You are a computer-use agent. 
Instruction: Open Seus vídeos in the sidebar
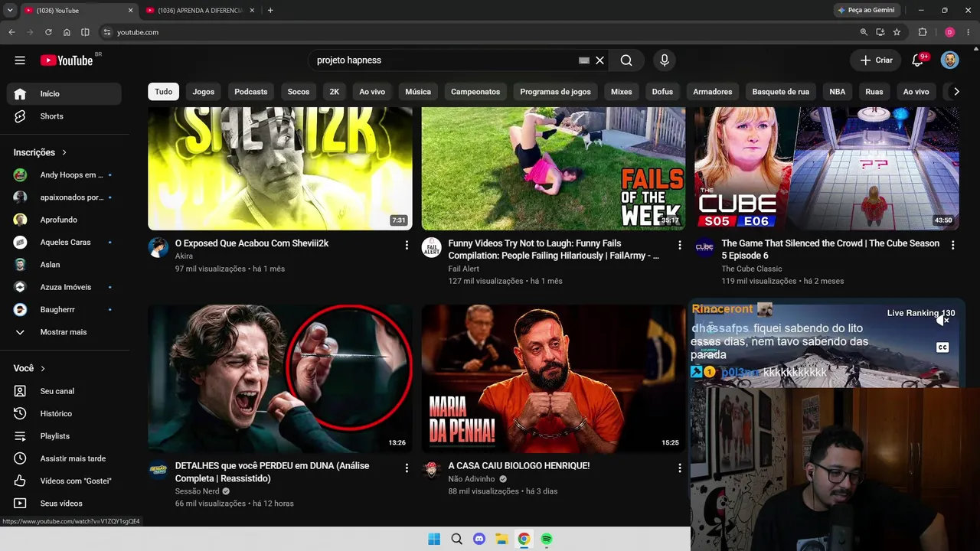(64, 504)
